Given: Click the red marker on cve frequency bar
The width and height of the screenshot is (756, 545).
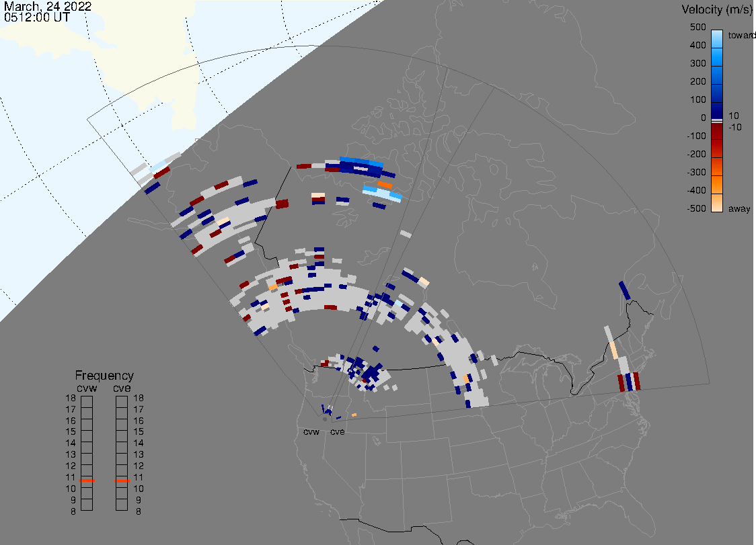Looking at the screenshot, I should pos(122,481).
